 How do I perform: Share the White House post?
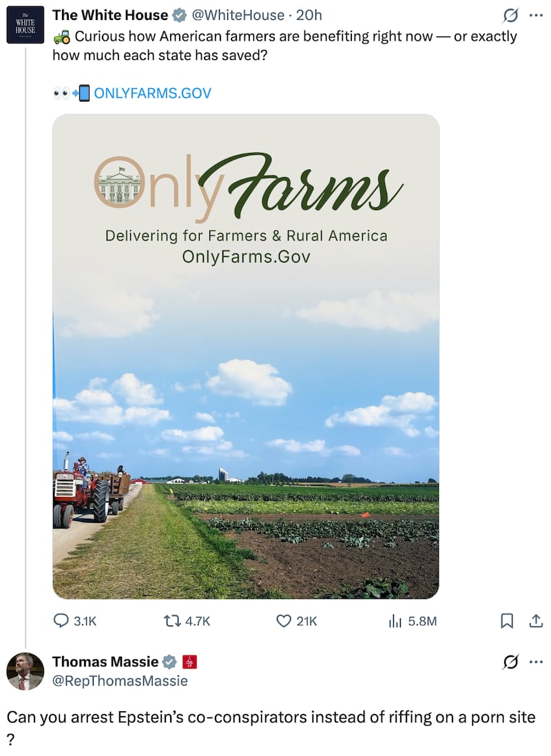pos(535,621)
